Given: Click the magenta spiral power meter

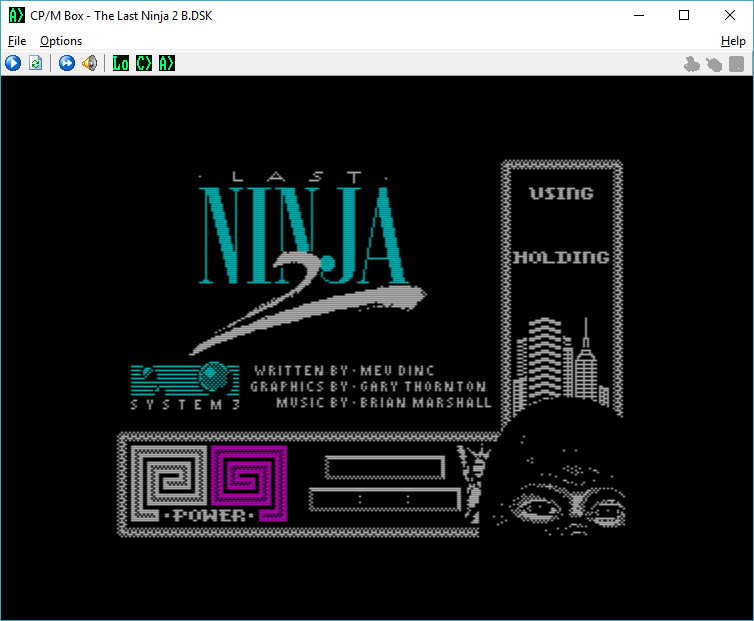Looking at the screenshot, I should coord(249,483).
